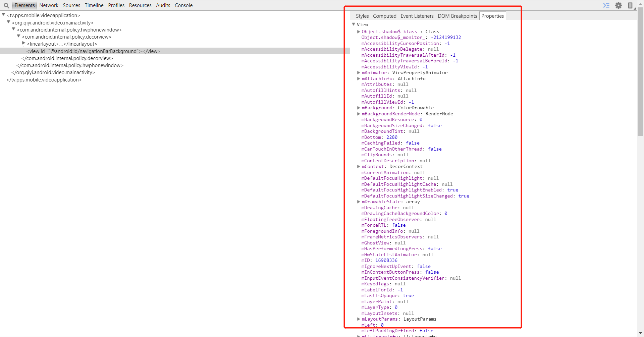The height and width of the screenshot is (337, 644).
Task: Click the mInputEventConsistencyVerifier property
Action: 403,278
